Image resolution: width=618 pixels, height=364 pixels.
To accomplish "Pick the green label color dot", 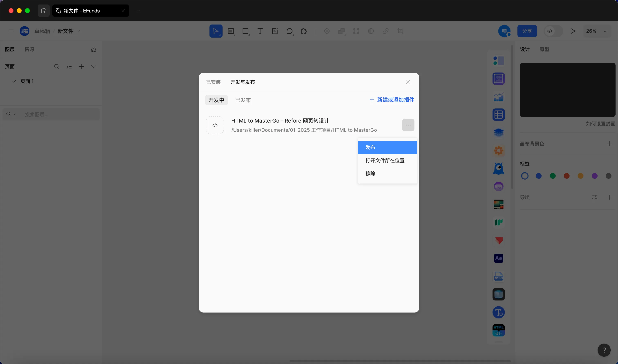I will 552,176.
